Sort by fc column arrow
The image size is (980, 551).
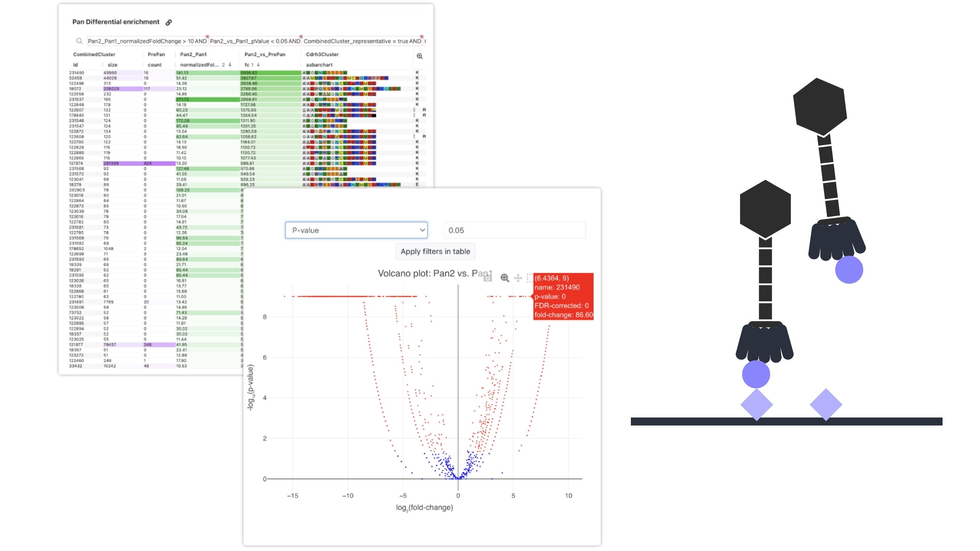point(258,65)
